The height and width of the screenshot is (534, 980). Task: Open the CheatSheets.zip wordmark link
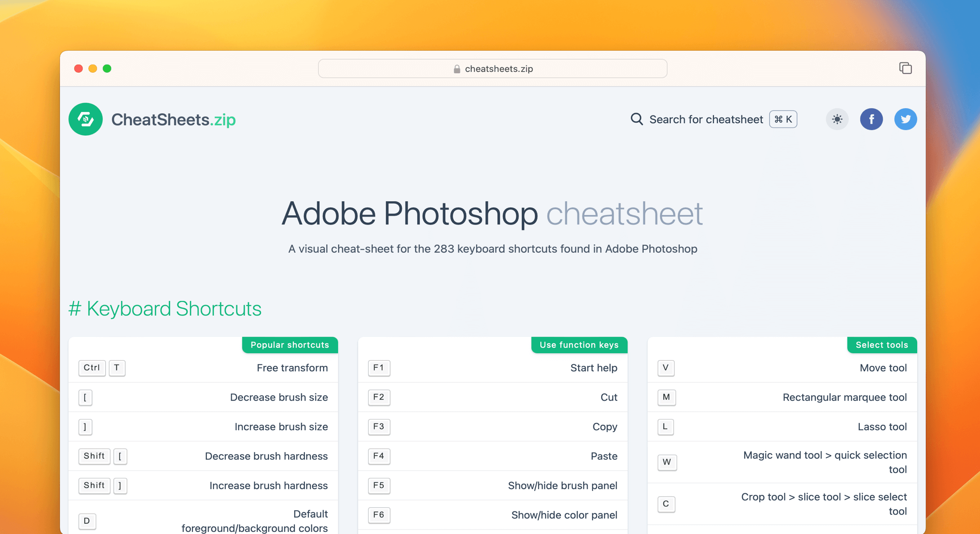click(173, 119)
